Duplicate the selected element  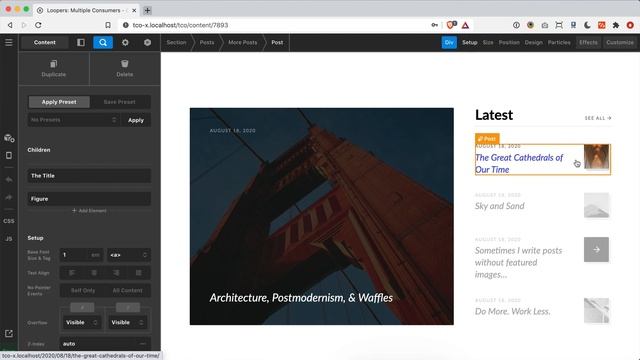53,68
